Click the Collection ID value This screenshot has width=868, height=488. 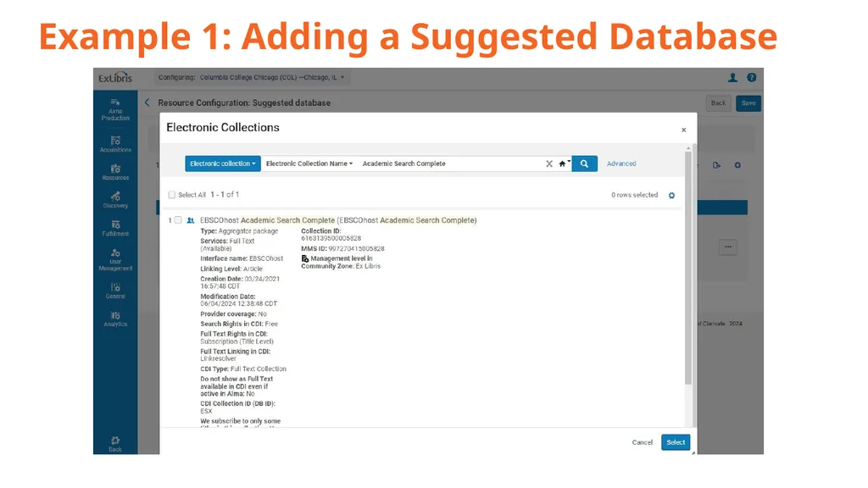(331, 238)
